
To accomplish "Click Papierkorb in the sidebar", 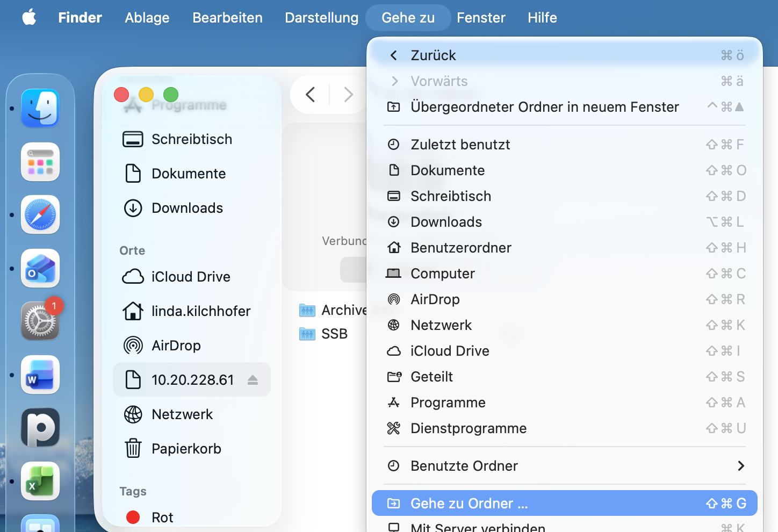I will [x=186, y=449].
